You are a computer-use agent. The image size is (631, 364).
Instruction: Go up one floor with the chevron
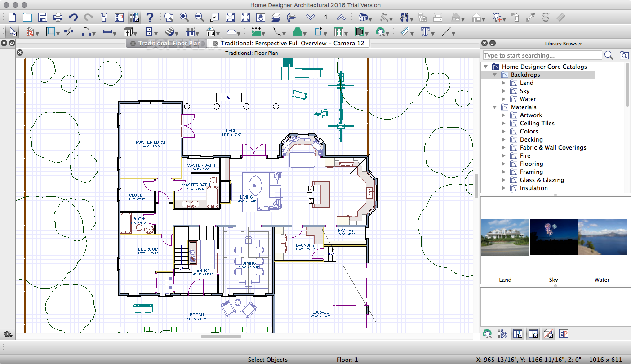coord(341,18)
